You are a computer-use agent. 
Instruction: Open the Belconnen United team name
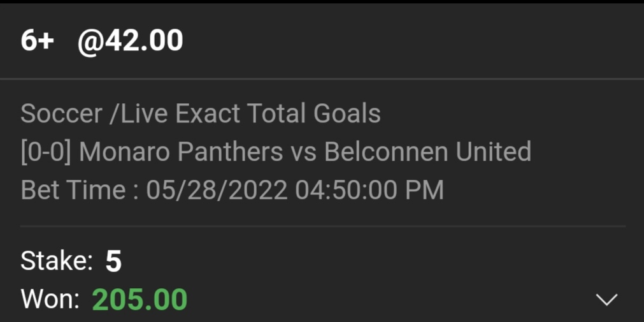pos(427,152)
